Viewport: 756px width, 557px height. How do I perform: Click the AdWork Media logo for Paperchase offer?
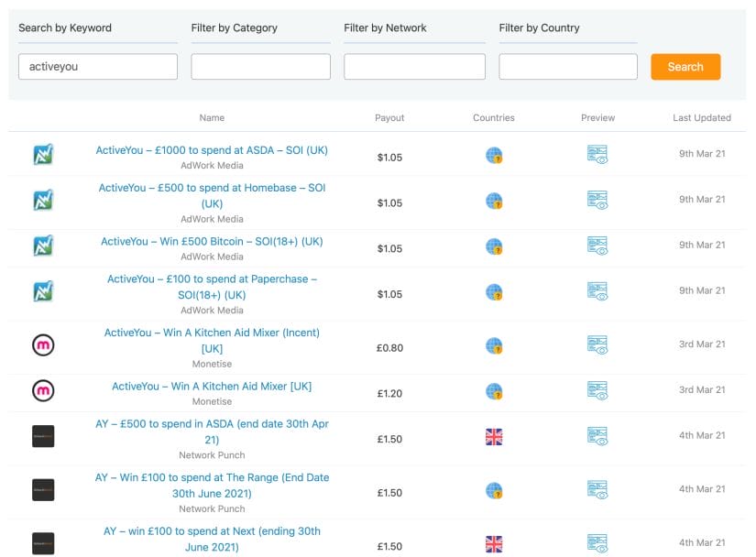[x=43, y=291]
